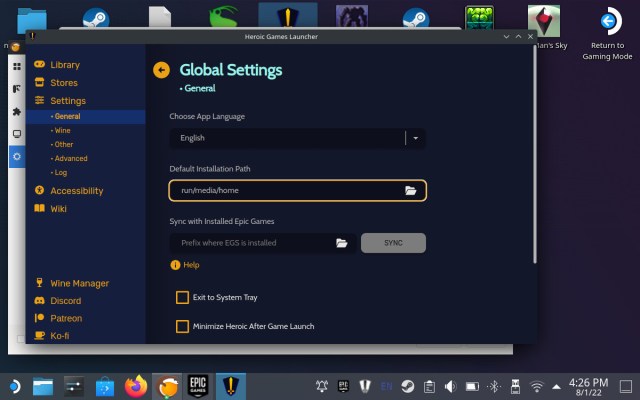Browse folder for Default Installation Path
This screenshot has width=640, height=400.
[x=411, y=191]
